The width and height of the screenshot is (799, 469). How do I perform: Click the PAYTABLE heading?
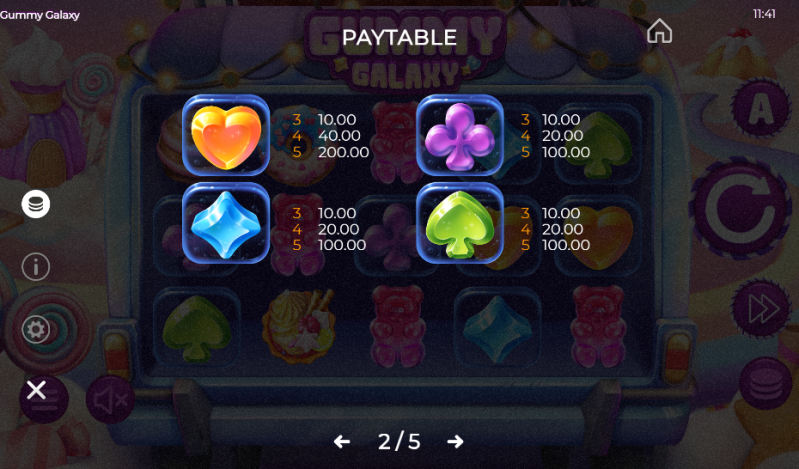pyautogui.click(x=400, y=37)
